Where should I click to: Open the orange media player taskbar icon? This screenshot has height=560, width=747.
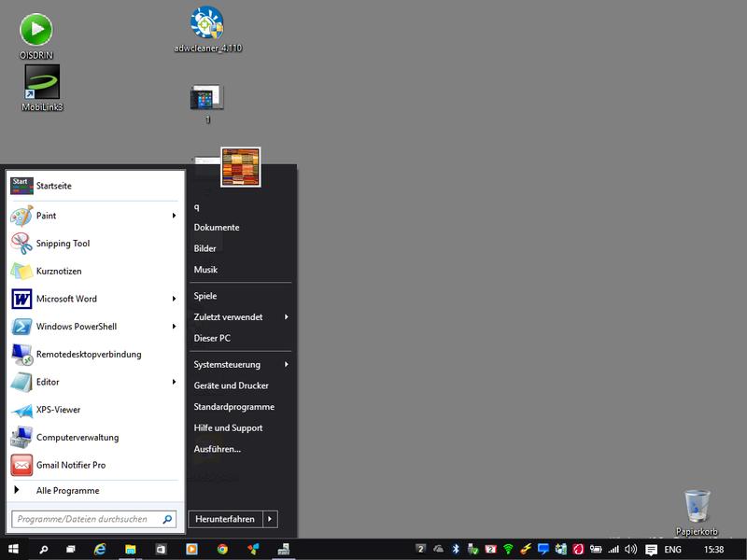pos(191,549)
